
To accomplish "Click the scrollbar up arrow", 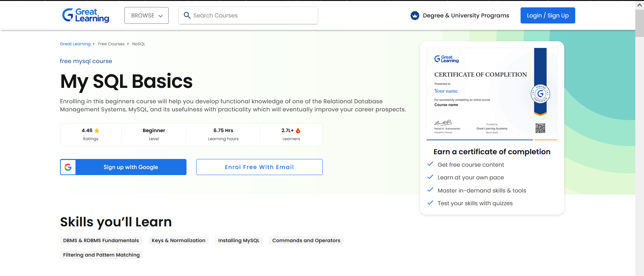I will [x=640, y=5].
